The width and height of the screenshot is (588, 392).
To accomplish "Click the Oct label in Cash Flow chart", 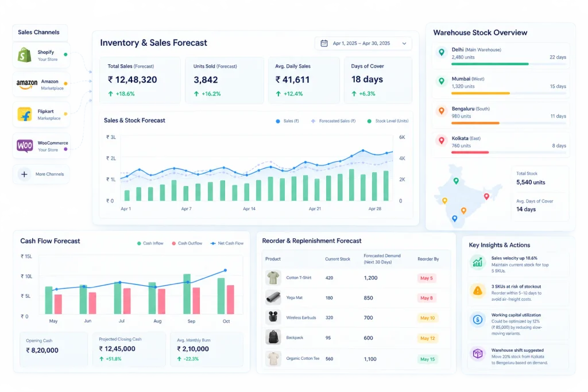I will 226,321.
